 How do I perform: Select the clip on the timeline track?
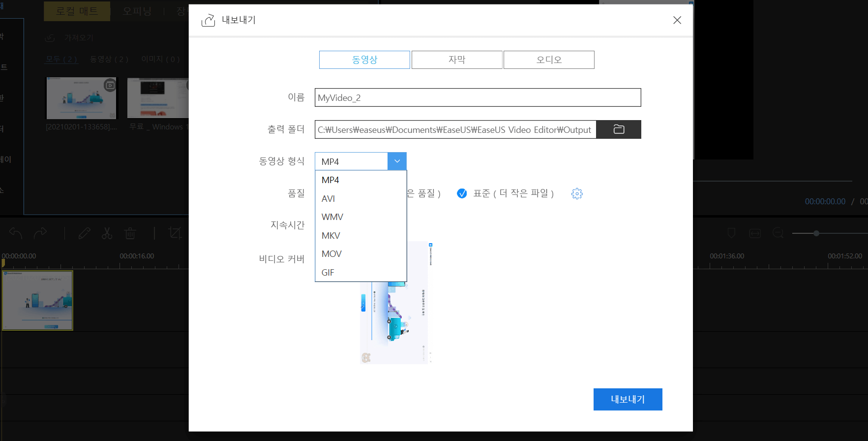[x=37, y=300]
